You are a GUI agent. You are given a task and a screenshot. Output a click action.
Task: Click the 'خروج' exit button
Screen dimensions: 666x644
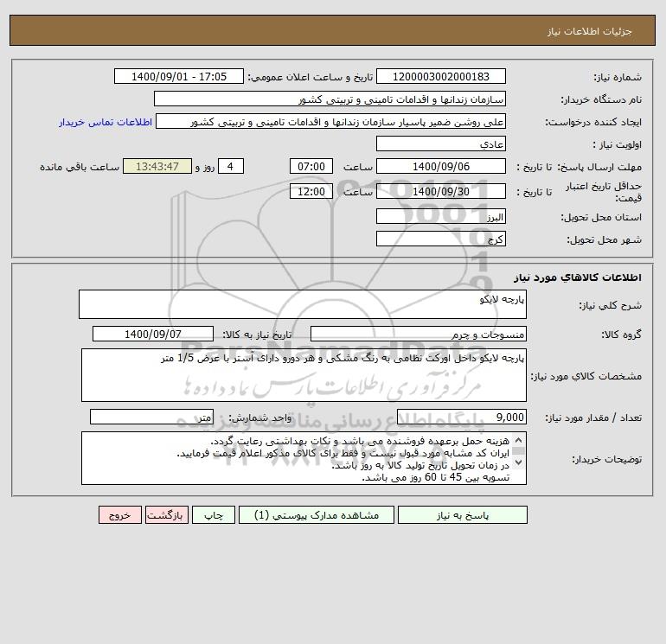pos(119,515)
